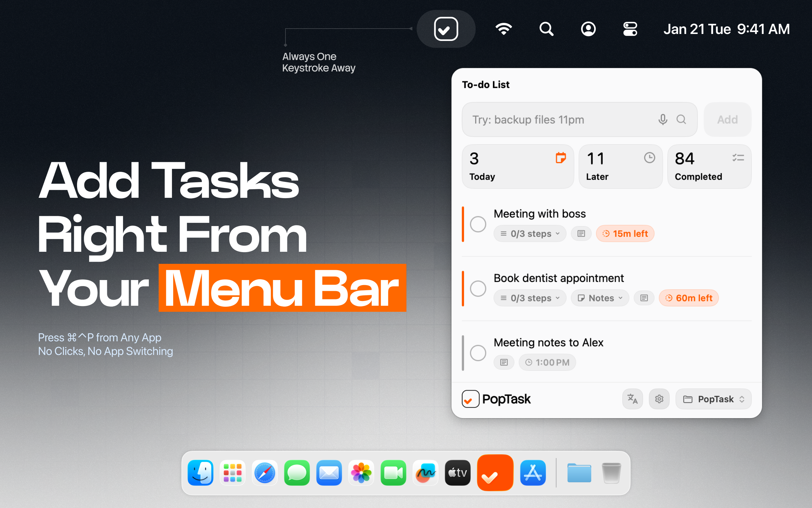Open the 'Meeting with boss' task title
The image size is (812, 508).
tap(540, 214)
